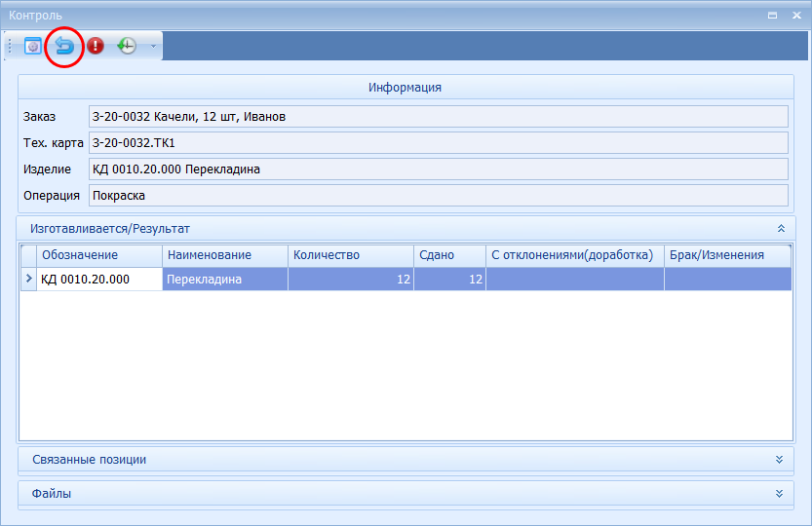Image resolution: width=812 pixels, height=526 pixels.
Task: Click the first toolbar icon with window
Action: [x=33, y=46]
